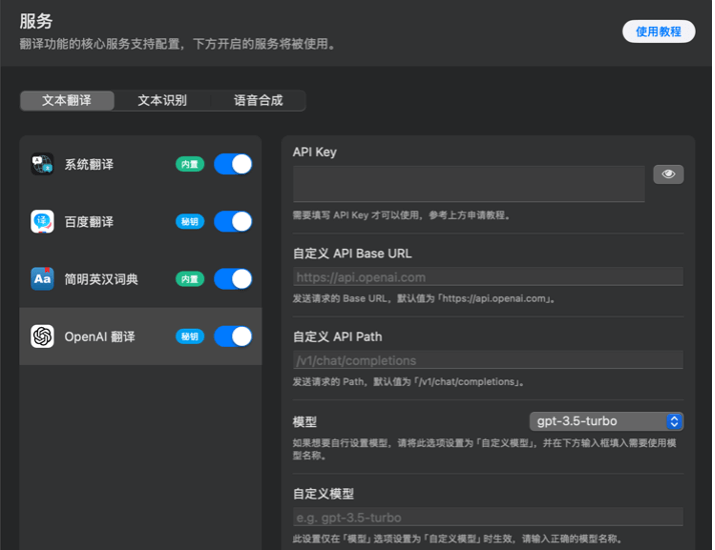Click the 秘钥 badge beside OpenAI 翻译

click(190, 337)
